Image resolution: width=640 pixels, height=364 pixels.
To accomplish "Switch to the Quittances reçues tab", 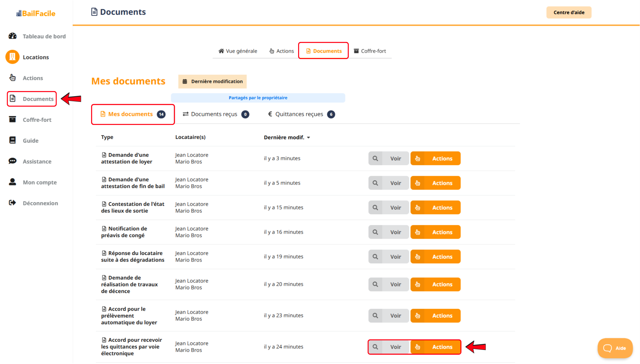I will pyautogui.click(x=301, y=114).
